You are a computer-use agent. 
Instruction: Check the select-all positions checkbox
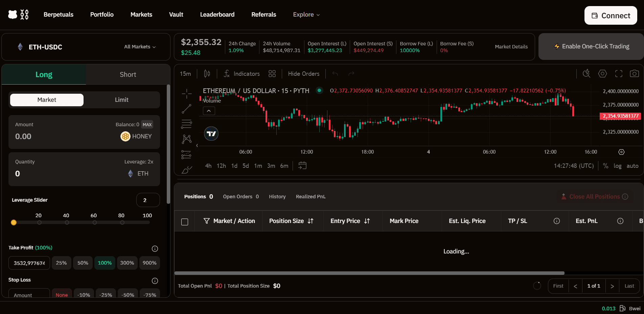pos(185,222)
